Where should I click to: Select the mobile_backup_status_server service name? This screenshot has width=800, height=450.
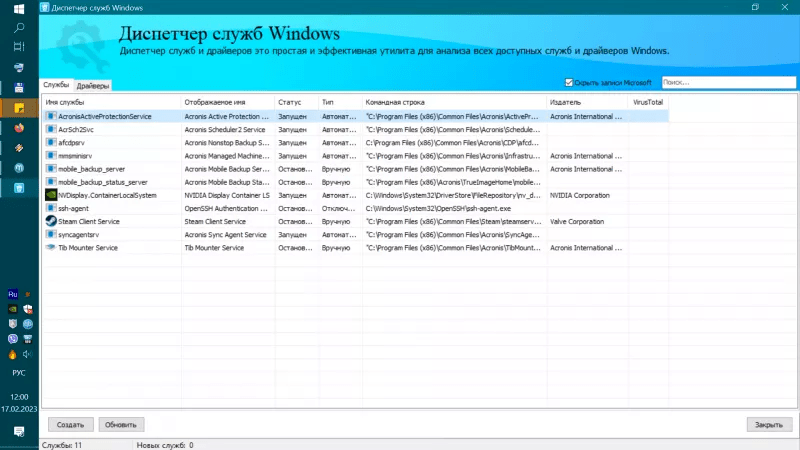pos(103,182)
